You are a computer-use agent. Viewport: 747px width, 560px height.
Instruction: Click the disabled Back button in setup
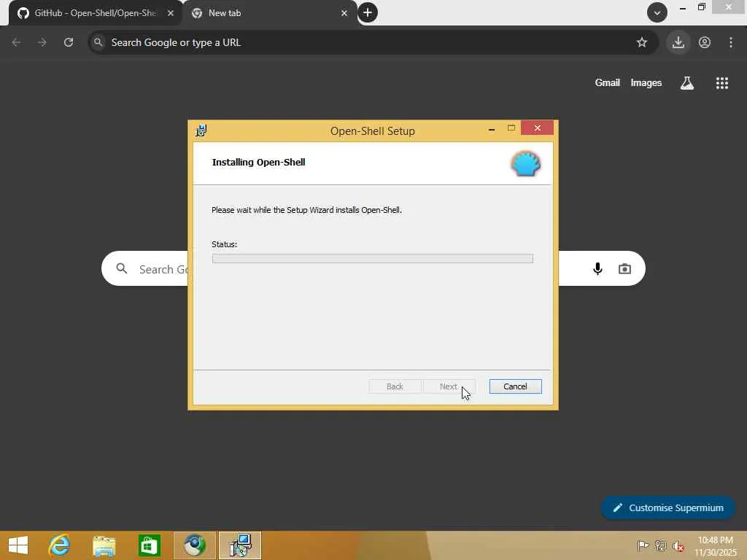click(x=395, y=386)
